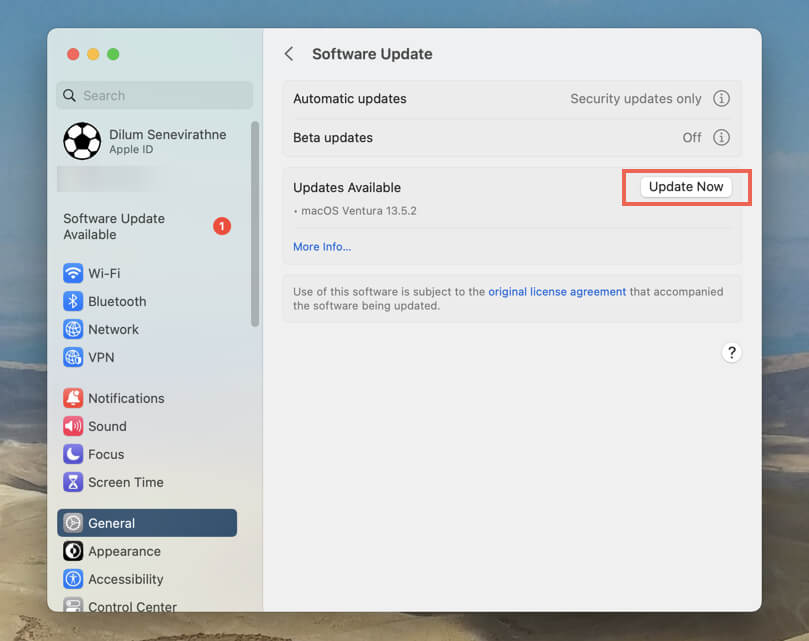Open the Bluetooth icon in sidebar
Image resolution: width=809 pixels, height=641 pixels.
(73, 301)
